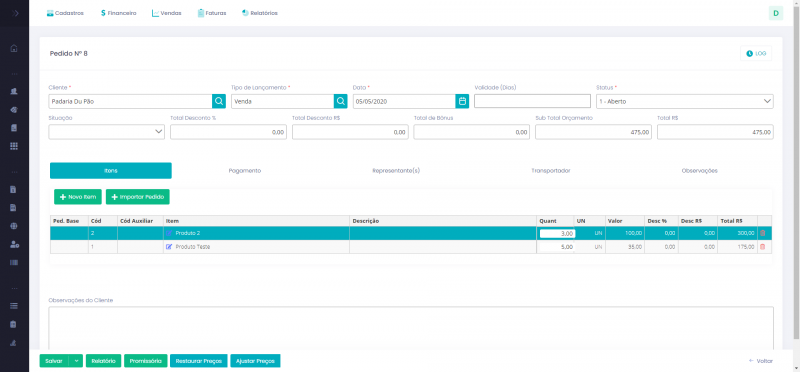
Task: Switch to the Representante(s) tab
Action: pyautogui.click(x=396, y=170)
